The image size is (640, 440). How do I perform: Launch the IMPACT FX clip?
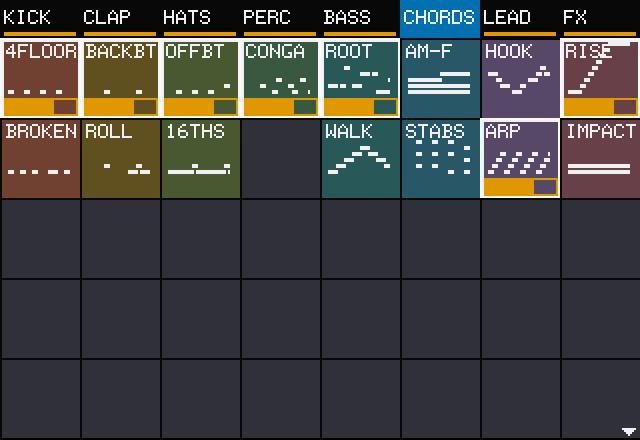tap(600, 158)
